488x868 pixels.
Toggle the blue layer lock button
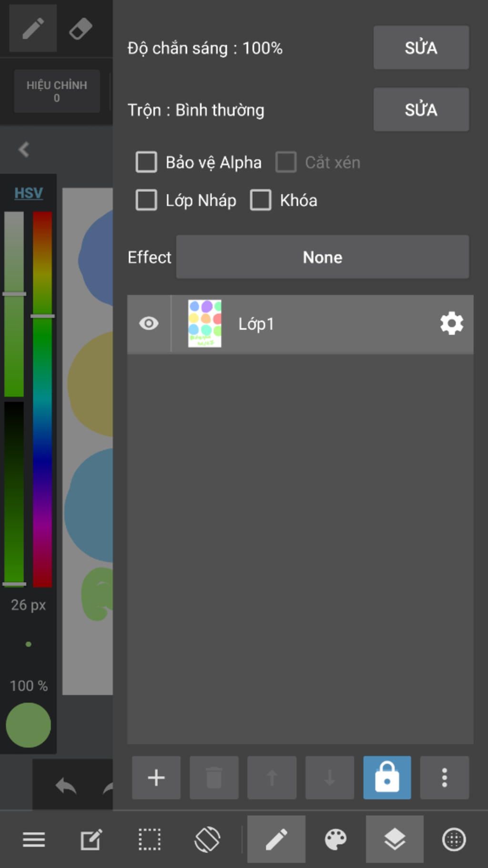coord(387,777)
